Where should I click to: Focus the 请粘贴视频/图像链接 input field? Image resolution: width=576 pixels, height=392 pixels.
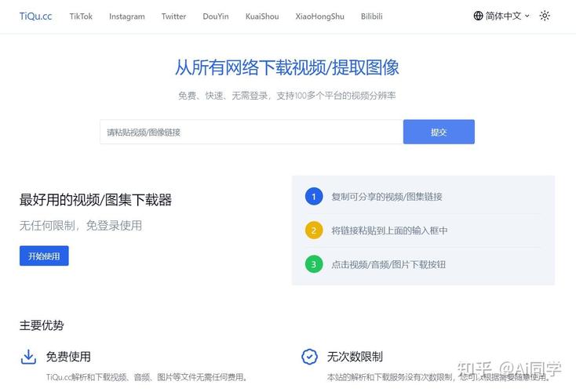(x=251, y=132)
